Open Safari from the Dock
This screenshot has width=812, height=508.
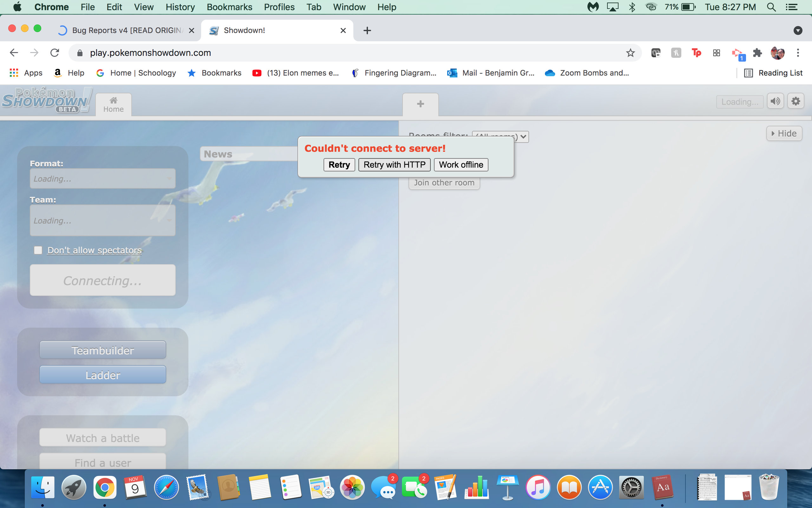[x=166, y=487]
